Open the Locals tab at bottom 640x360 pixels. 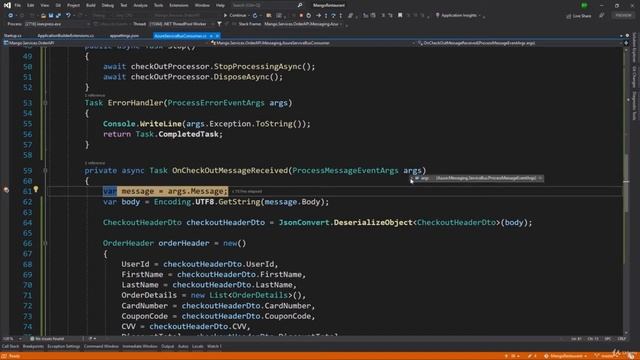pyautogui.click(x=198, y=347)
